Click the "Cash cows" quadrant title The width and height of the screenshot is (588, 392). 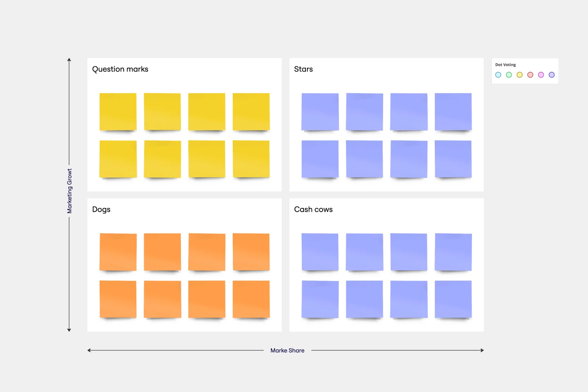coord(313,209)
